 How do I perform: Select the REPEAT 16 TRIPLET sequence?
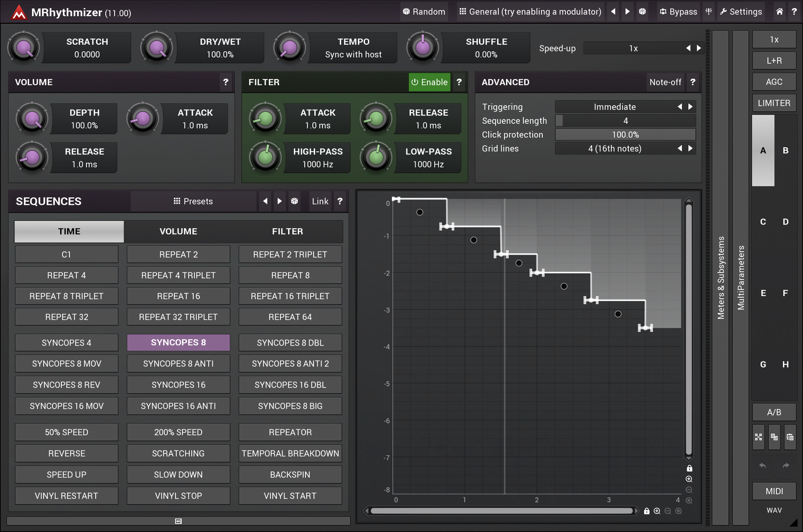point(290,296)
